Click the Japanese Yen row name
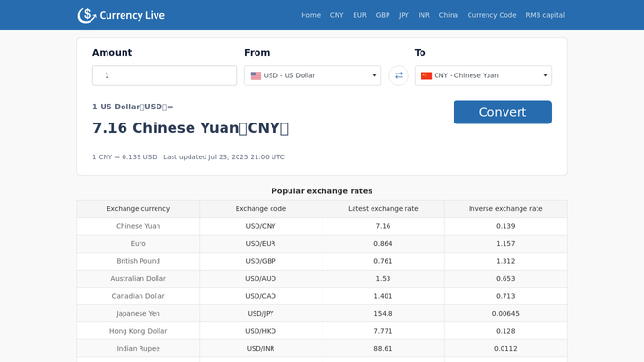Screen dimensions: 644x362 pyautogui.click(x=138, y=314)
